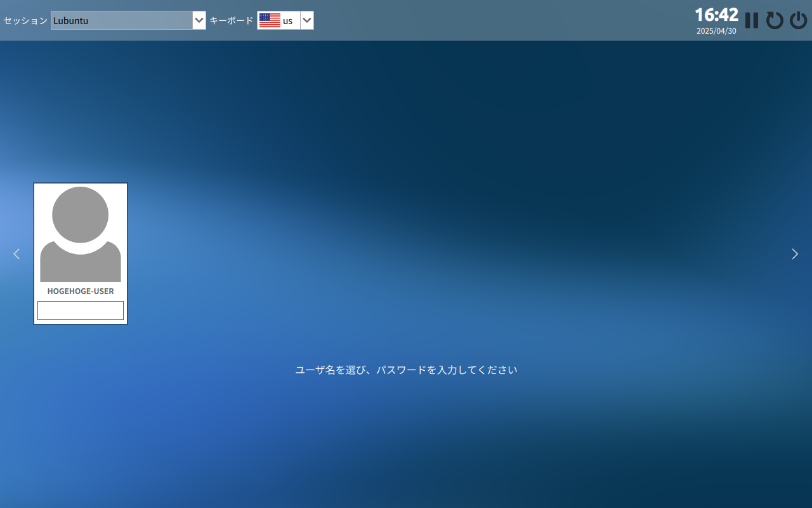Click the restart icon
Image resolution: width=812 pixels, height=508 pixels.
pos(775,20)
